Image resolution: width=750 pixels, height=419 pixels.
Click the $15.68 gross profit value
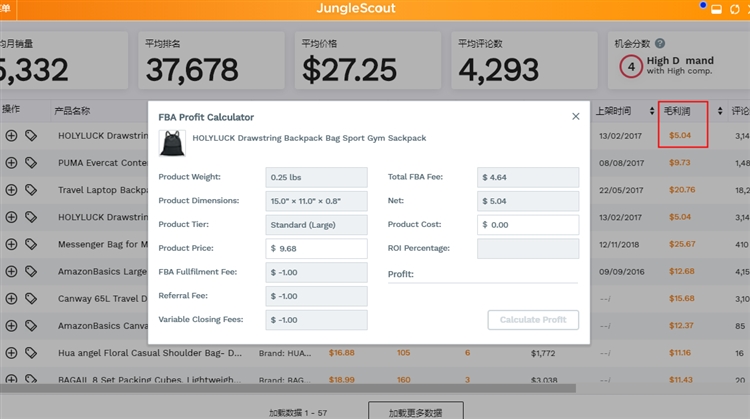click(681, 298)
